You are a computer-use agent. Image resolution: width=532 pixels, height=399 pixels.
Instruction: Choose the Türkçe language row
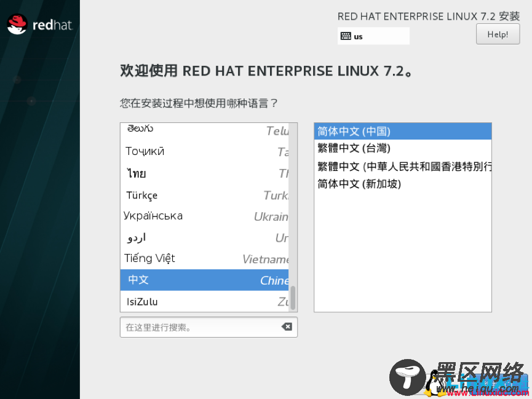(x=204, y=195)
